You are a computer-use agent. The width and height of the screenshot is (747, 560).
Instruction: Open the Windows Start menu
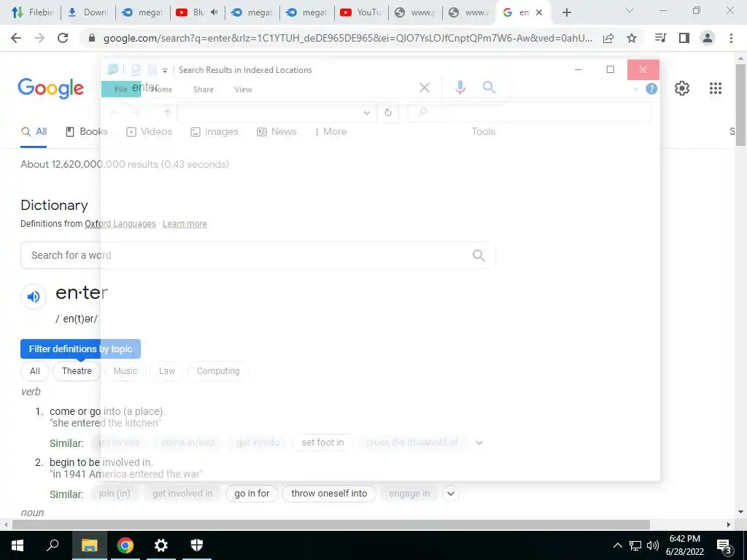(x=18, y=545)
